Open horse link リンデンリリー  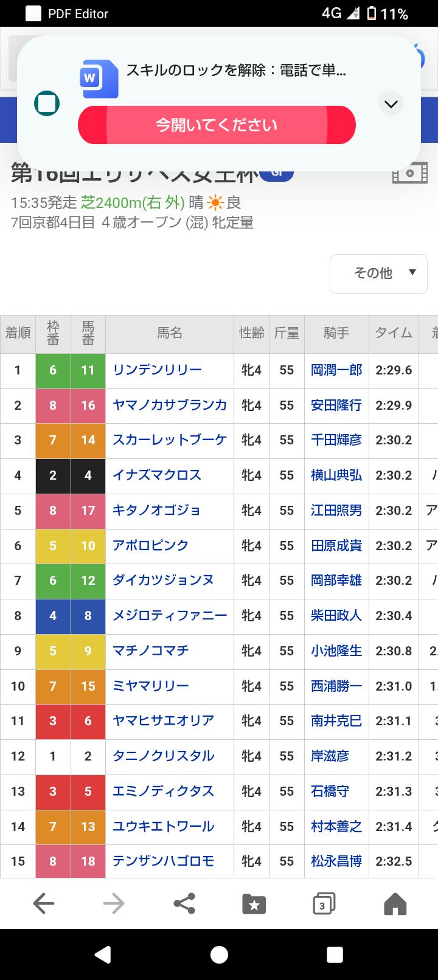point(157,370)
